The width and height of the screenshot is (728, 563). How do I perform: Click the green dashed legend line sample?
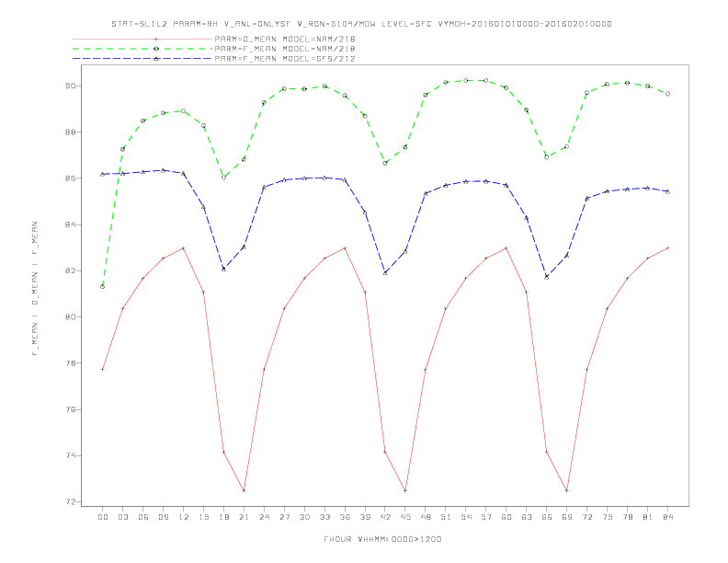pos(142,49)
